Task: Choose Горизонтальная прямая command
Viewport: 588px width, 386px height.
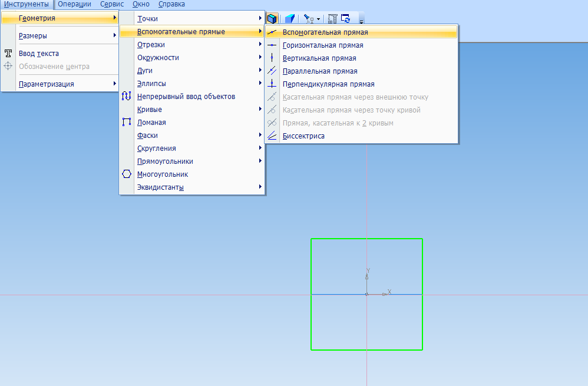Action: point(362,45)
